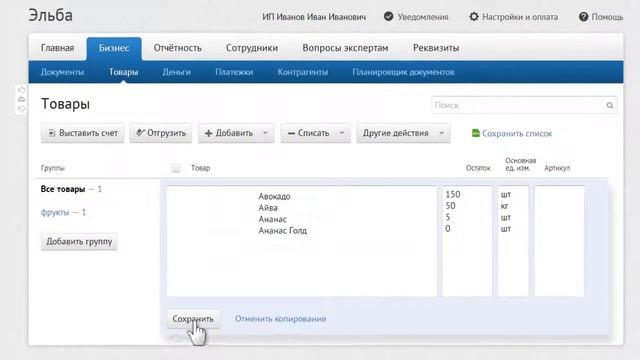Click the search magnifier icon
Image resolution: width=640 pixels, height=360 pixels.
(x=609, y=105)
